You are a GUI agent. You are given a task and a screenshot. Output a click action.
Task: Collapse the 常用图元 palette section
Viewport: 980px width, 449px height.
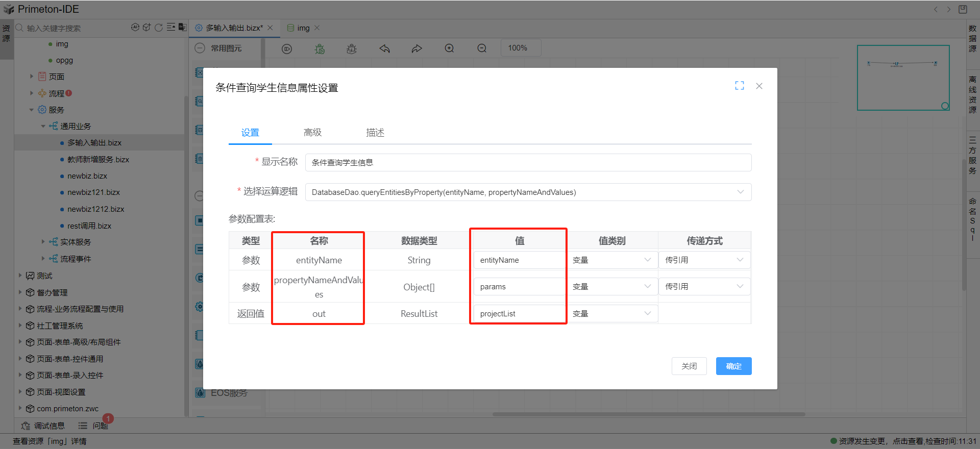[x=200, y=48]
